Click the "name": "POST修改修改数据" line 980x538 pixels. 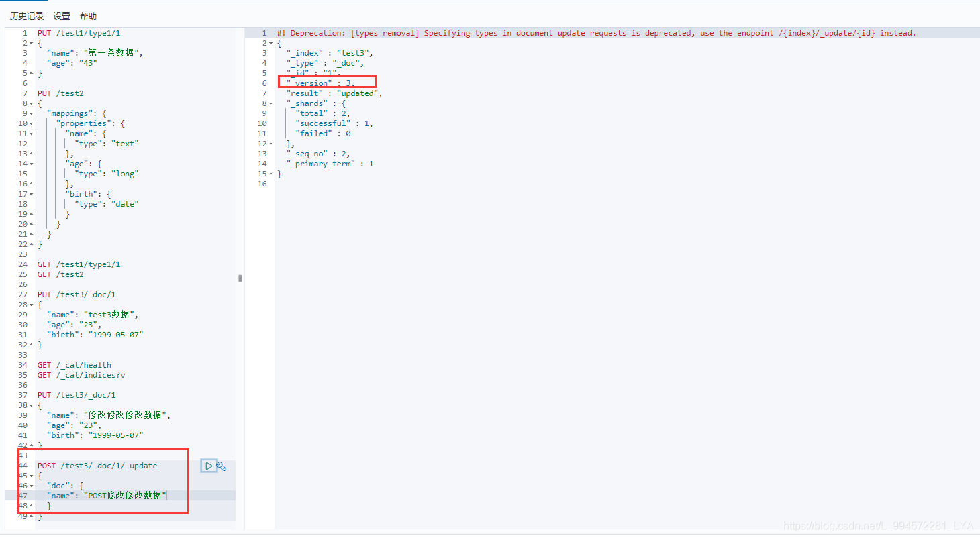click(107, 496)
